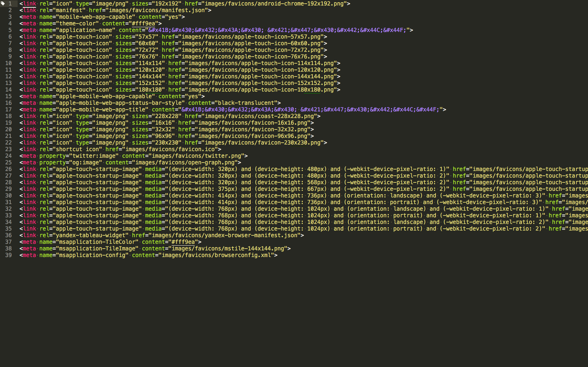Viewport: 588px width, 367px height.
Task: Click the "#fff9ea" color value on line 4
Action: pos(144,24)
